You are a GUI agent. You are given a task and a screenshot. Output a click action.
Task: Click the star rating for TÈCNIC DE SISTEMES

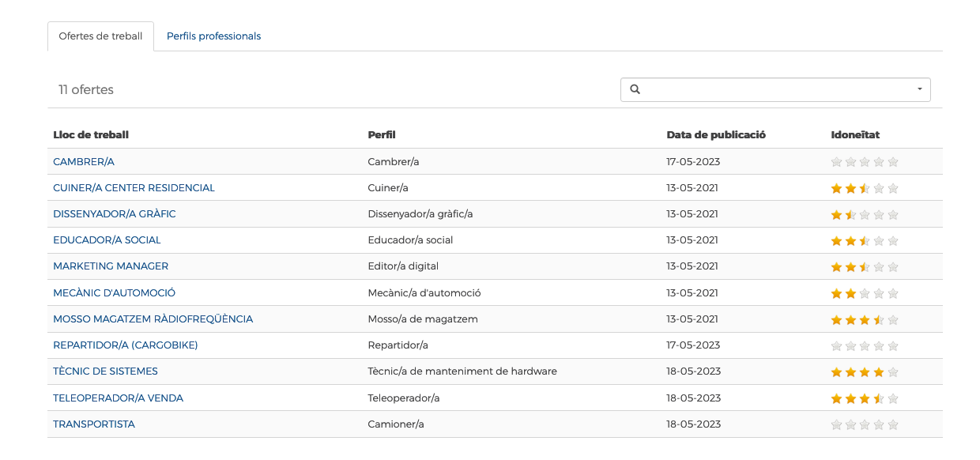865,371
